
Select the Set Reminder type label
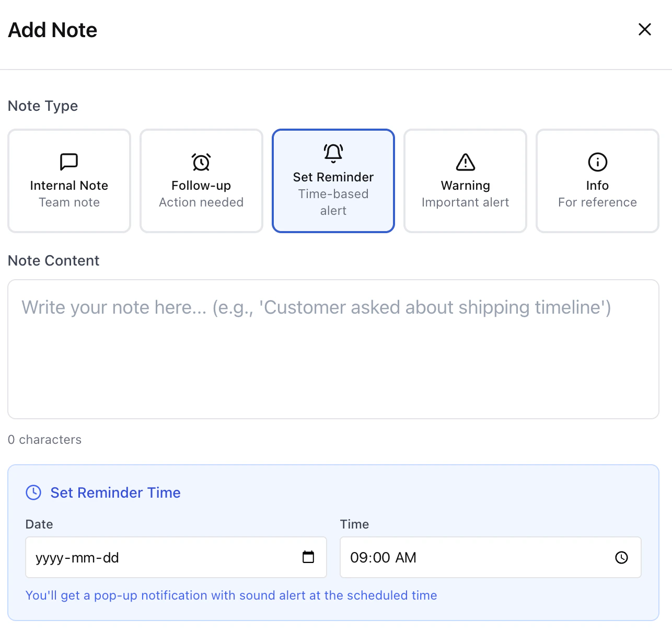pyautogui.click(x=333, y=177)
